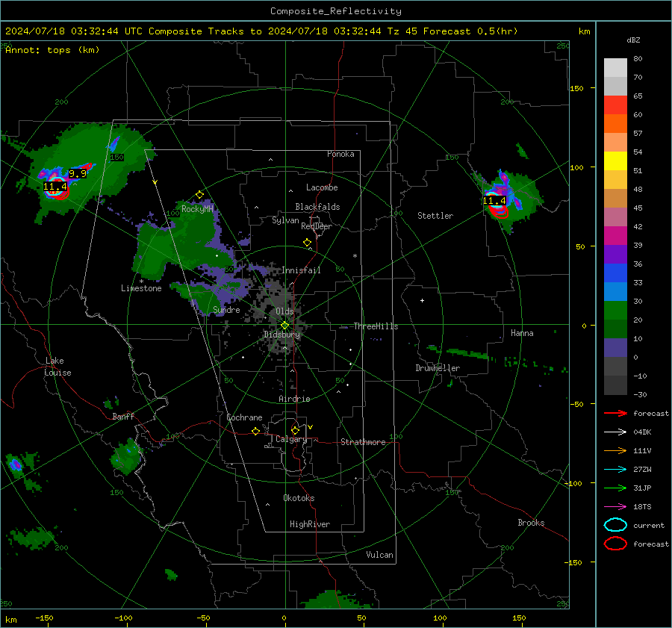Click the Innisfail town label
The image size is (672, 628).
pos(302,270)
